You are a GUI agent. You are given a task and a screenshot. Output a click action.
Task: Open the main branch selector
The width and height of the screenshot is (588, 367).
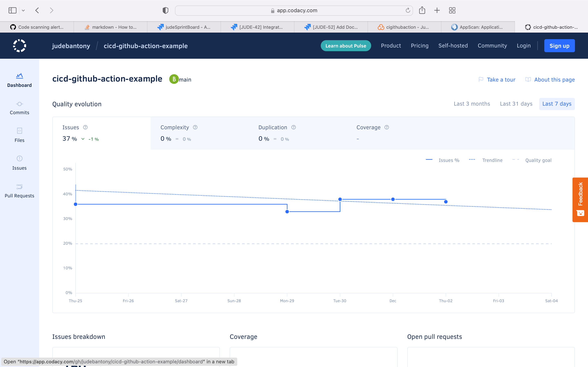(185, 80)
